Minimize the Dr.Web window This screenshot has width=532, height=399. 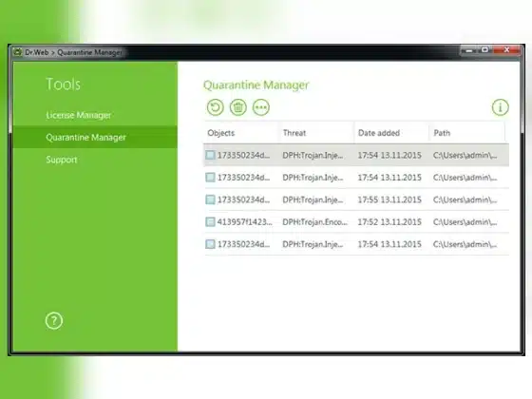(x=469, y=50)
